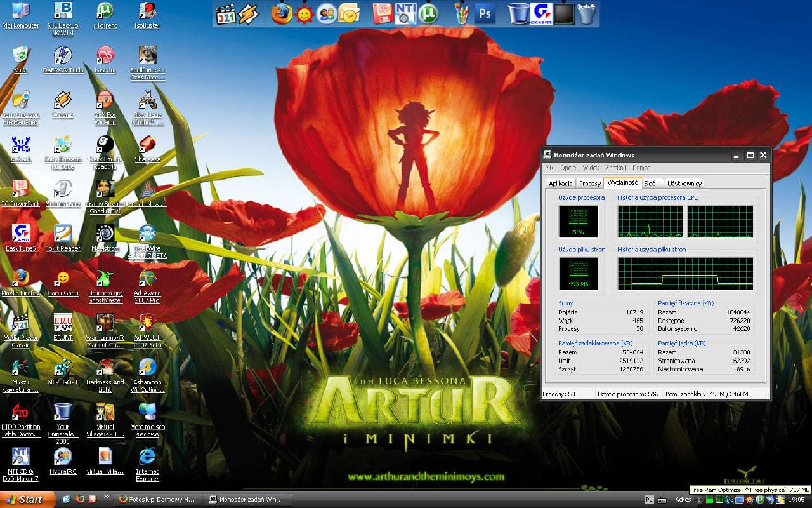Click the Historia użycia pliku stron graph
812x508 pixels.
(x=686, y=274)
